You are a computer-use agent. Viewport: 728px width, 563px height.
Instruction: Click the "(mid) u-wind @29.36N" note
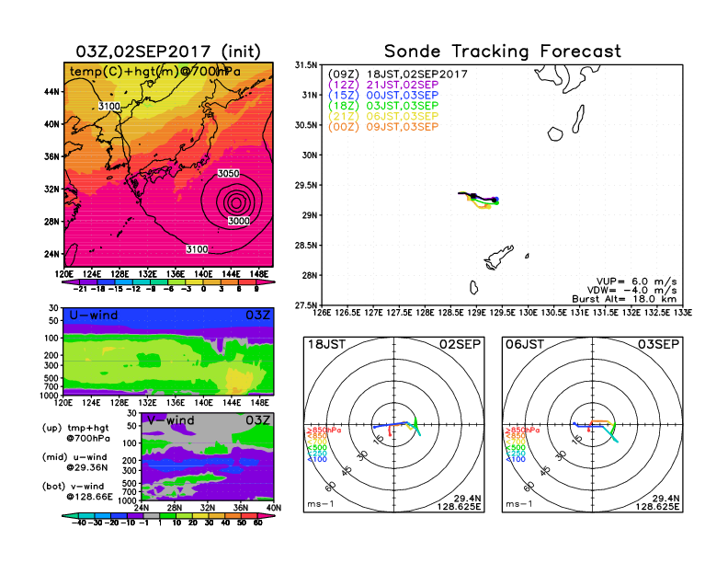tap(74, 462)
